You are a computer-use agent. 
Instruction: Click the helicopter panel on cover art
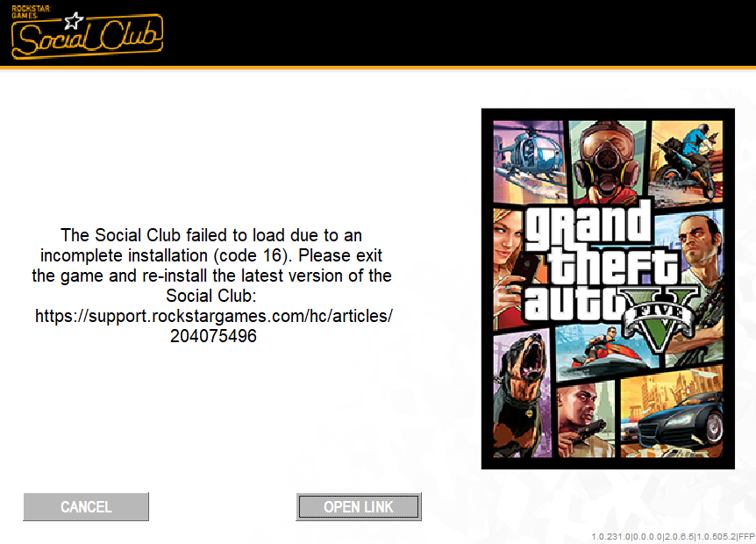[x=529, y=161]
